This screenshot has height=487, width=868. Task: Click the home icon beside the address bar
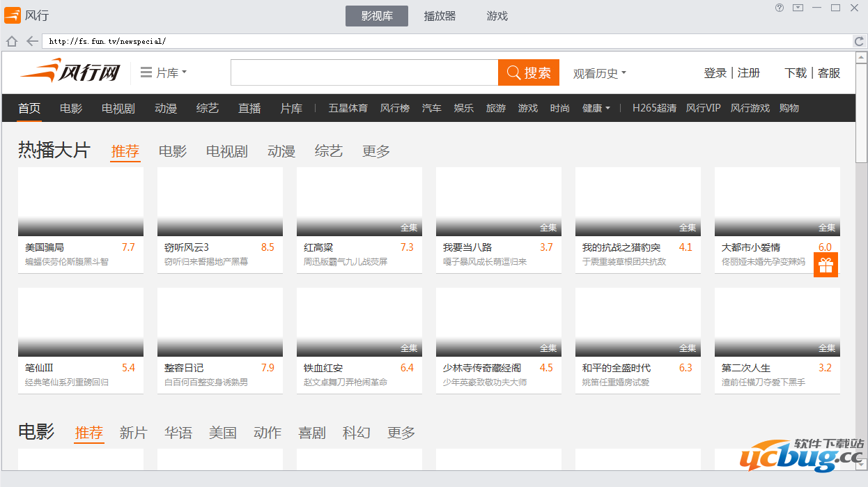(12, 41)
